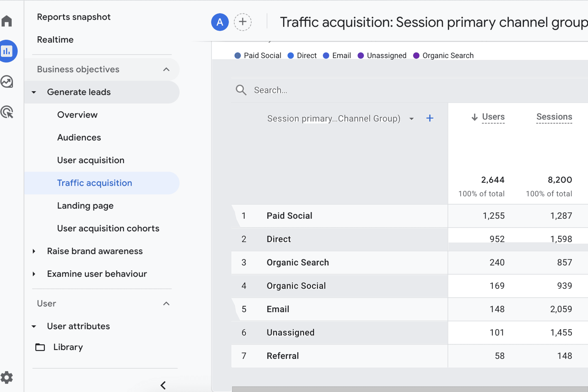Click the blue plus to add dimension
Viewport: 588px width, 392px height.
[x=429, y=118]
